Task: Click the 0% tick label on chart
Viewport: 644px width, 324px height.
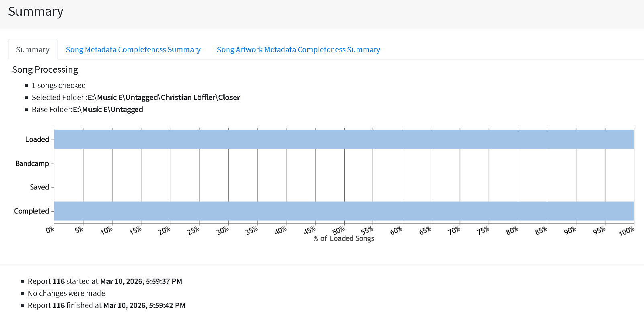Action: [50, 230]
